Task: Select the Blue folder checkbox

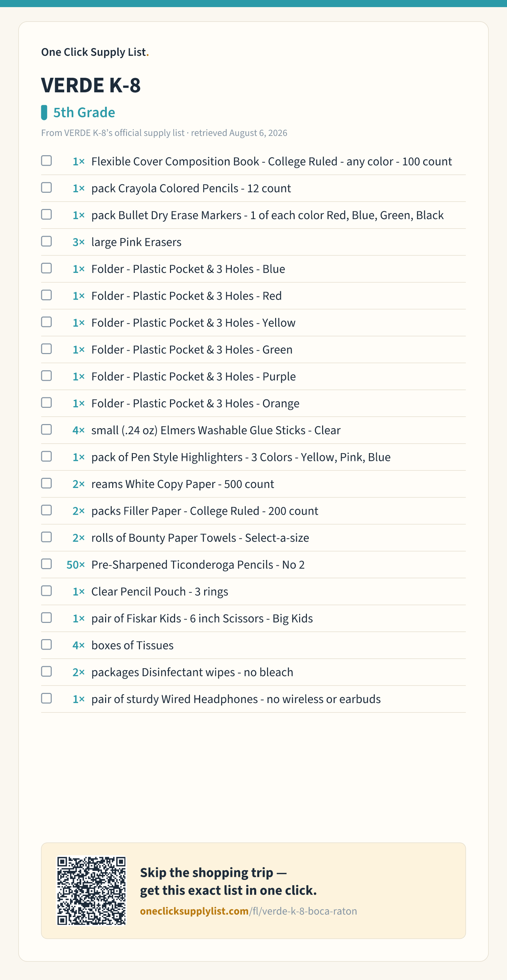Action: coord(46,268)
